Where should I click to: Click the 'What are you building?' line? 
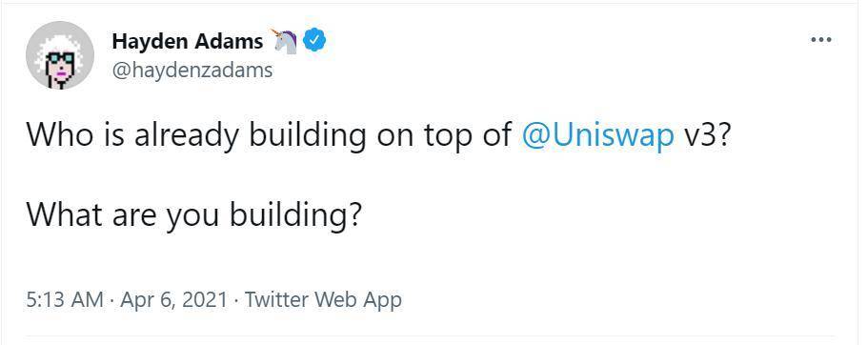coord(193,214)
